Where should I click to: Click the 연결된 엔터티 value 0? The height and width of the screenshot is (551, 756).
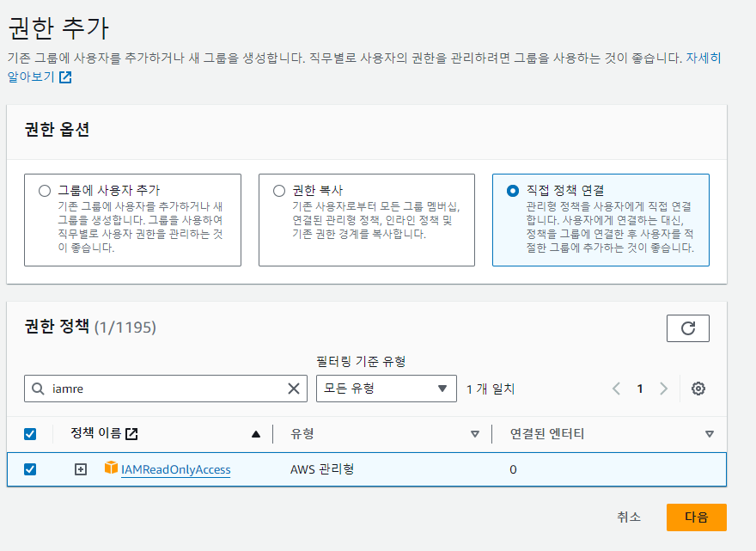[513, 469]
